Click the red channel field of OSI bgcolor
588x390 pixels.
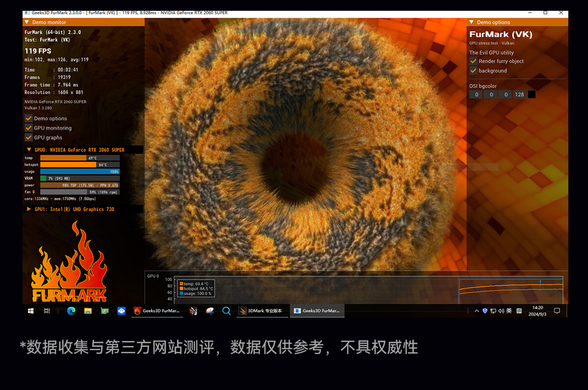[475, 95]
